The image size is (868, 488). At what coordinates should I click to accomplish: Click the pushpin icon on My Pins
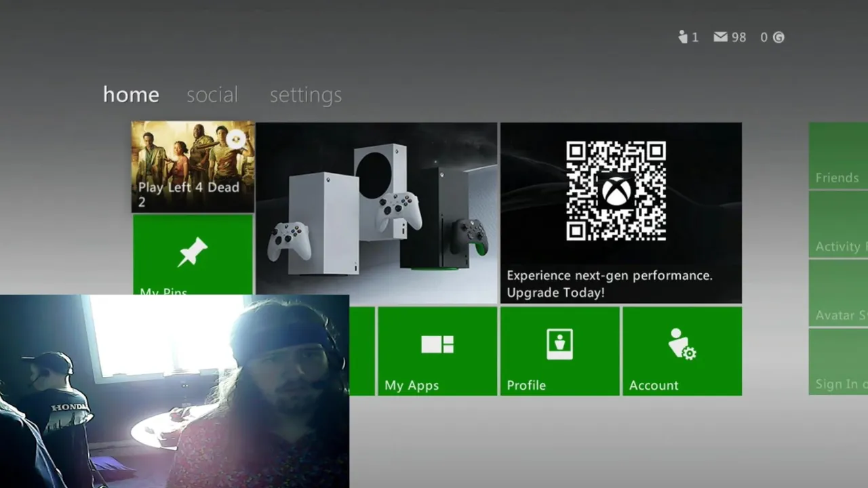pyautogui.click(x=193, y=252)
